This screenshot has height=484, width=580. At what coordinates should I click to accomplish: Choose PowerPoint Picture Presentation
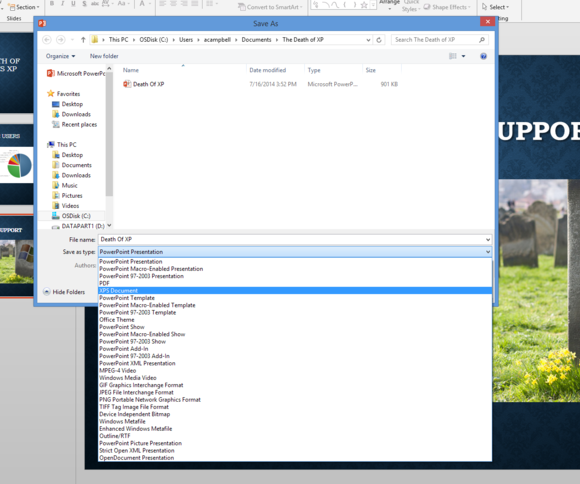295,443
